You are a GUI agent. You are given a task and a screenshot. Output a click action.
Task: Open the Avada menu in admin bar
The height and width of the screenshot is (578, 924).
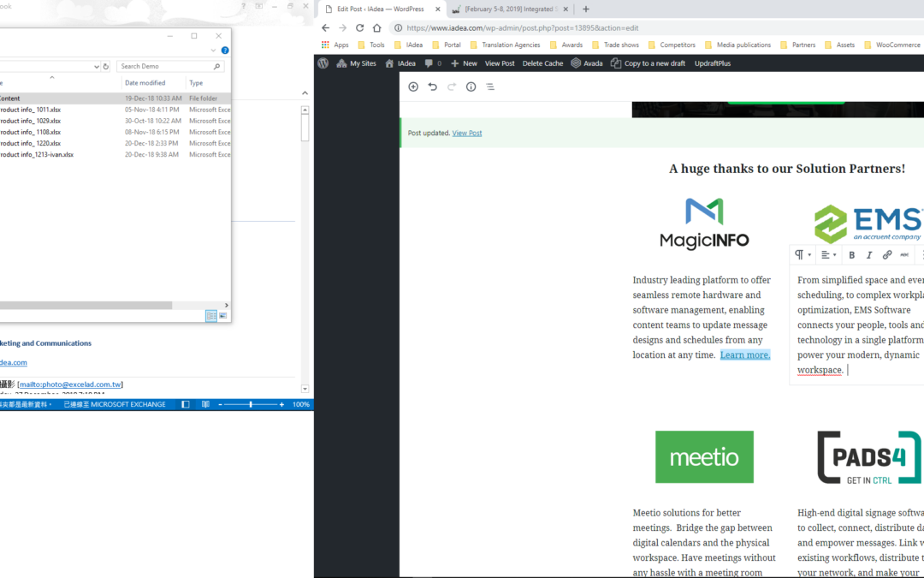(x=587, y=63)
